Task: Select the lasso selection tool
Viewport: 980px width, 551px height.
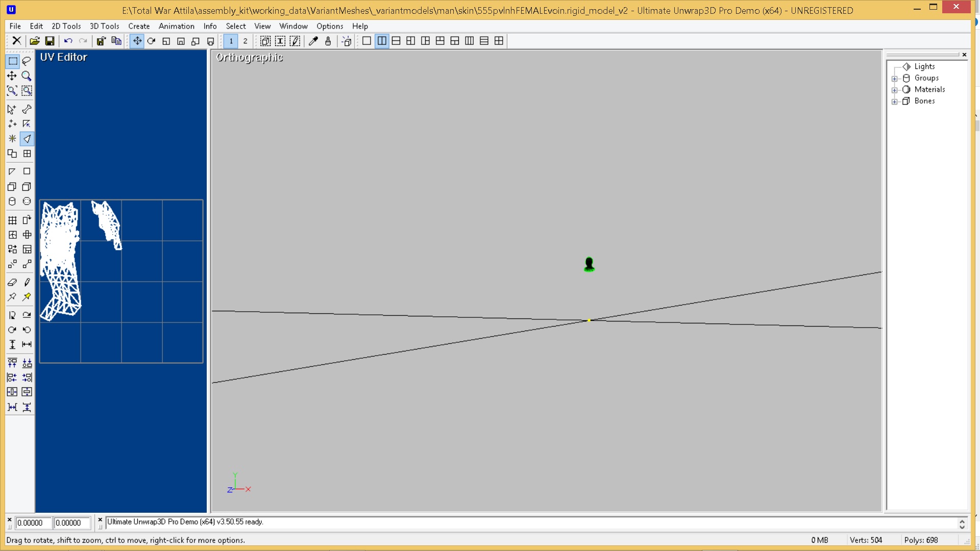Action: [x=27, y=61]
